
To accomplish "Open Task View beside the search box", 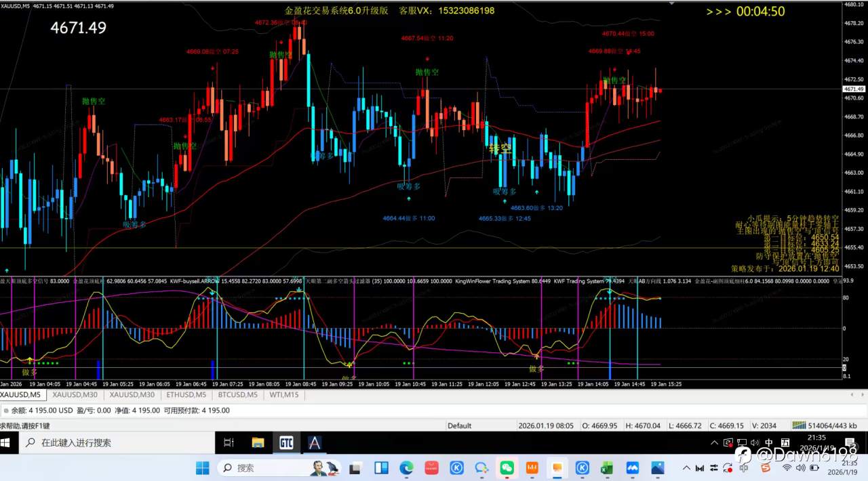I will [229, 443].
